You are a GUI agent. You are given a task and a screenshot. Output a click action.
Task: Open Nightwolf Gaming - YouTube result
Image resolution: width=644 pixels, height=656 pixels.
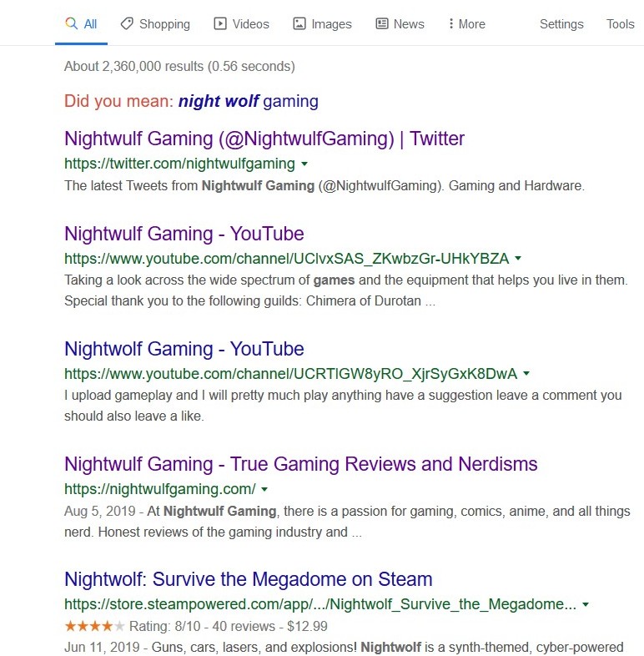point(184,349)
